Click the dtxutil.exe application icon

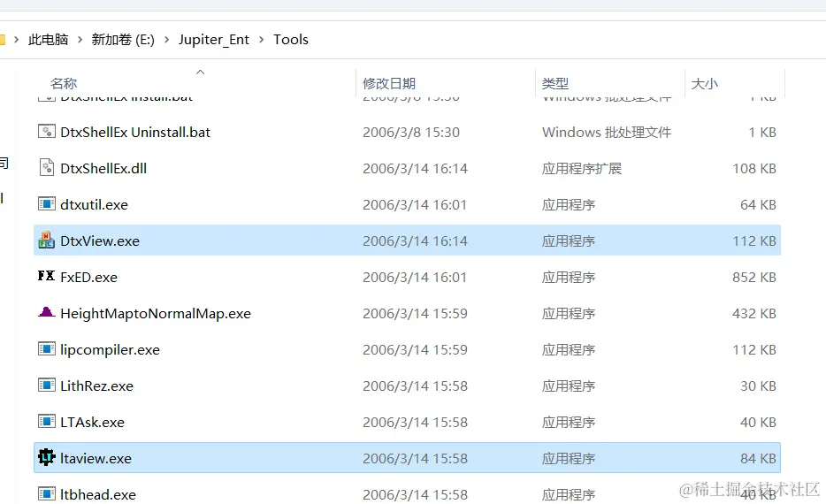(46, 204)
